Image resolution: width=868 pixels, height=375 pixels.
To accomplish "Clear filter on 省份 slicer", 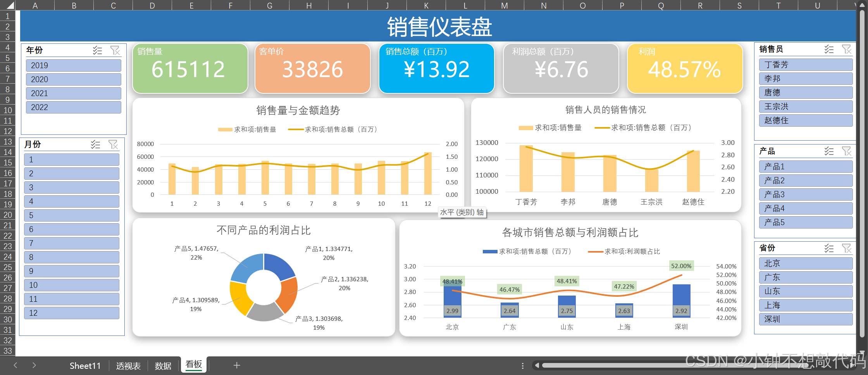I will pyautogui.click(x=847, y=248).
